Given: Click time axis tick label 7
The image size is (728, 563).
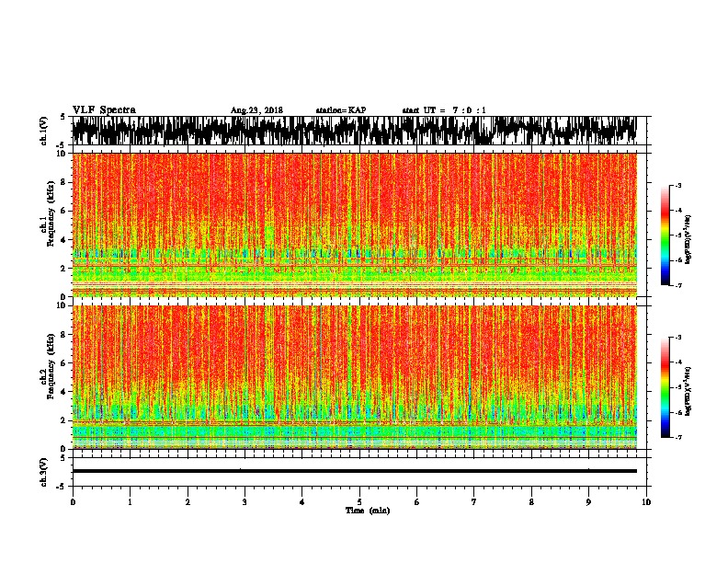Looking at the screenshot, I should pyautogui.click(x=474, y=502).
